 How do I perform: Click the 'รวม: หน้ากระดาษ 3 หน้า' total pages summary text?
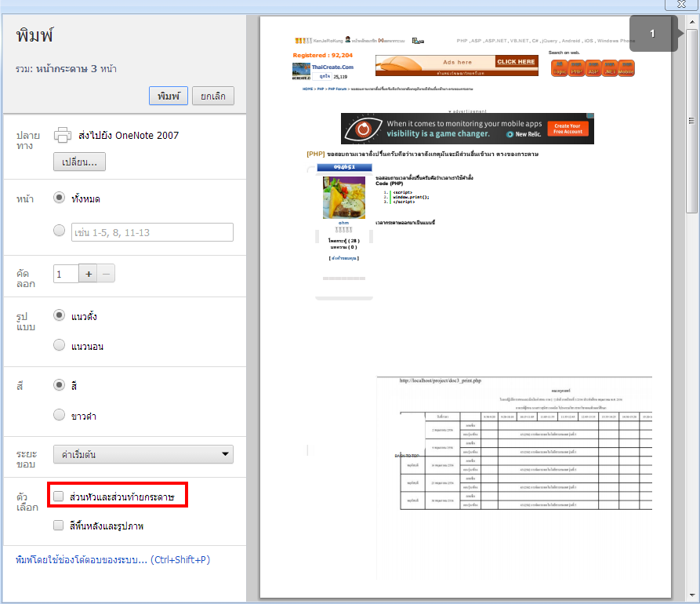point(66,69)
